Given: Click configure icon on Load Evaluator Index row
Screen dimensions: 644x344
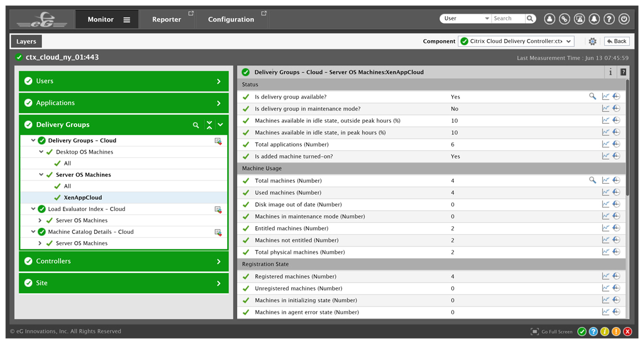Looking at the screenshot, I should pos(218,209).
